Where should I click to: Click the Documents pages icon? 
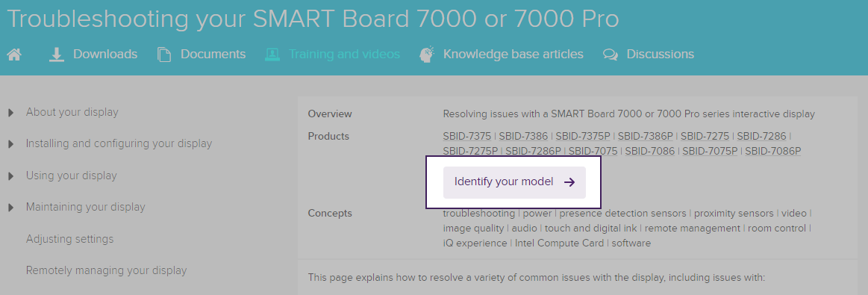pos(164,55)
